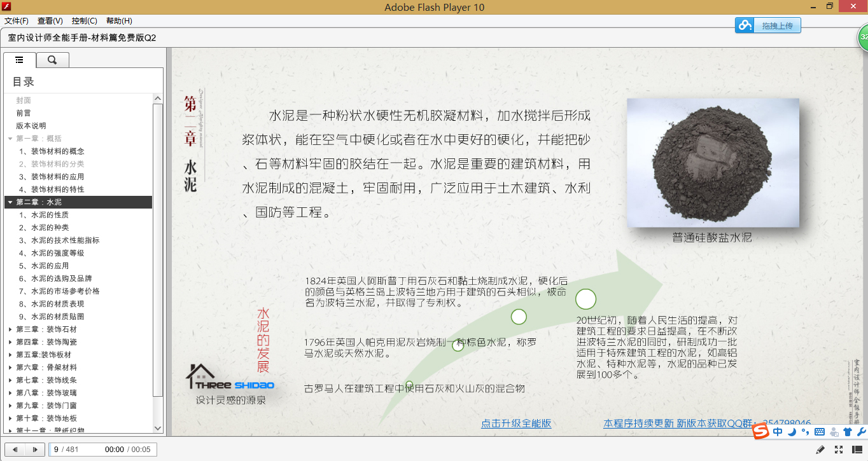Click the page number input field
This screenshot has width=868, height=461.
(x=102, y=450)
